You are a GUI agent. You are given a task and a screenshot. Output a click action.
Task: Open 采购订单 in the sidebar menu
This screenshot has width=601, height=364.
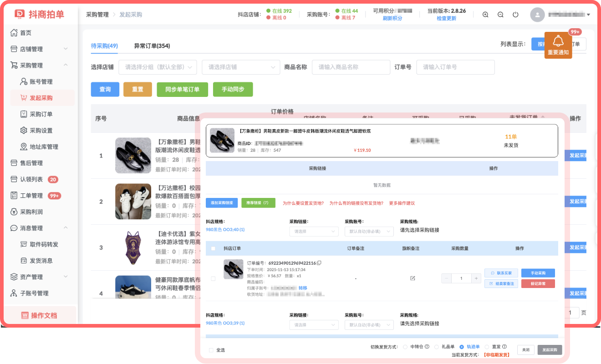point(41,114)
